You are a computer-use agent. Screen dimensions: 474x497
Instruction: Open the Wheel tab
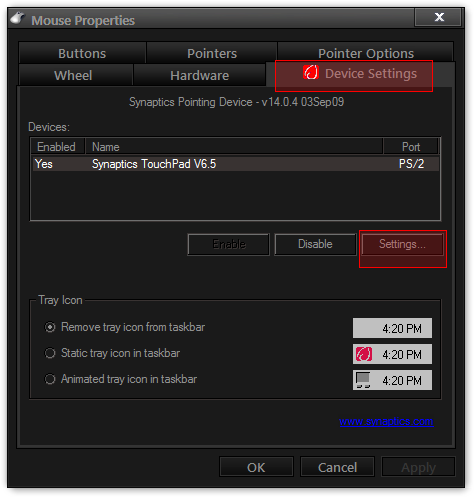[76, 75]
